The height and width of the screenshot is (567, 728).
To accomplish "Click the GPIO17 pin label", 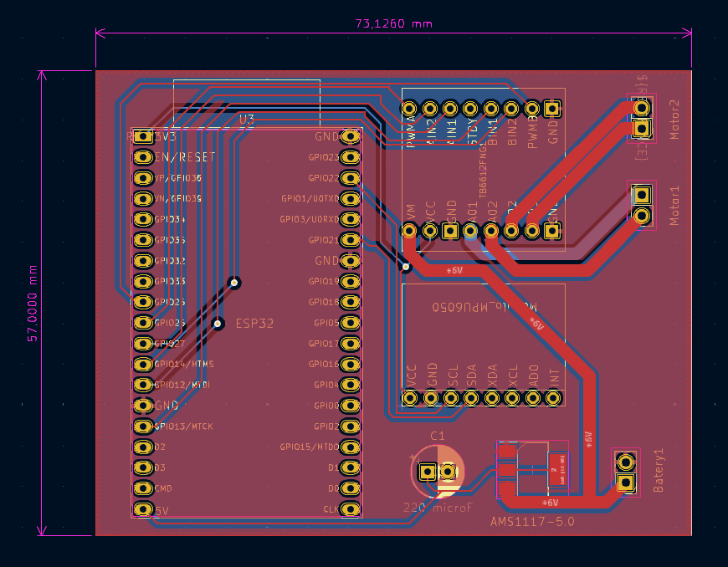I will coord(324,344).
